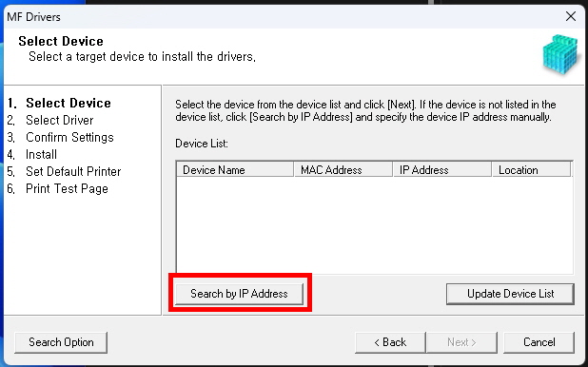
Task: Click the Search by IP Address button
Action: point(239,294)
